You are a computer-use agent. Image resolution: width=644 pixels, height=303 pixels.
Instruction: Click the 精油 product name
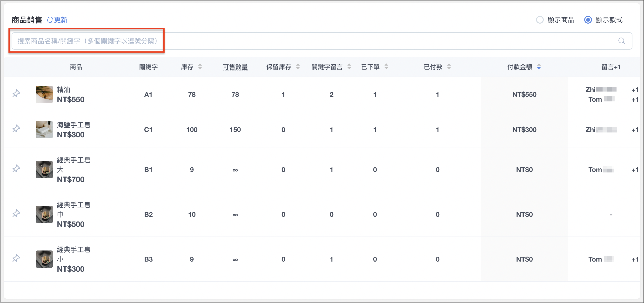tap(63, 90)
